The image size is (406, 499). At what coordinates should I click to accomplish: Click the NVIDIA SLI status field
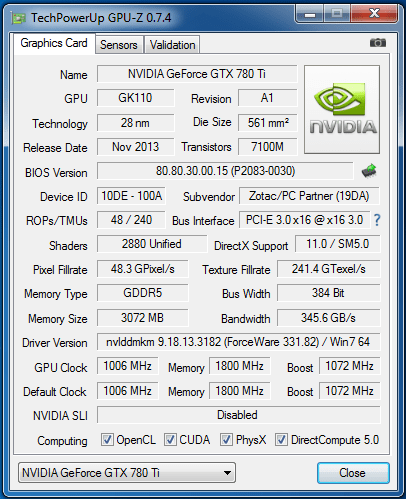coord(238,415)
